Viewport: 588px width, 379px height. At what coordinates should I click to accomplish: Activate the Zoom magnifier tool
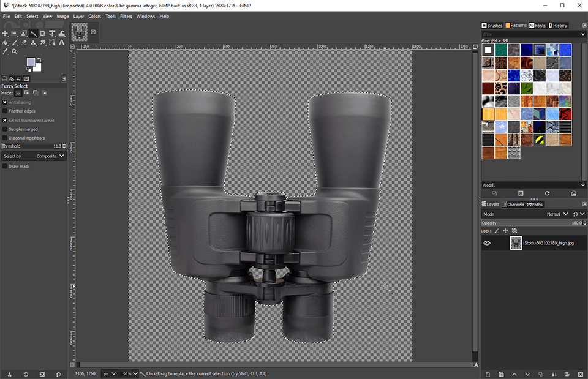click(x=14, y=51)
